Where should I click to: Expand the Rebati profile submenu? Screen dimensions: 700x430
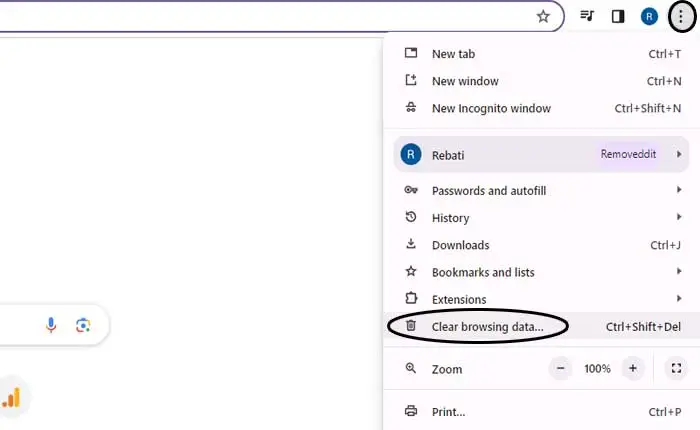pos(679,155)
